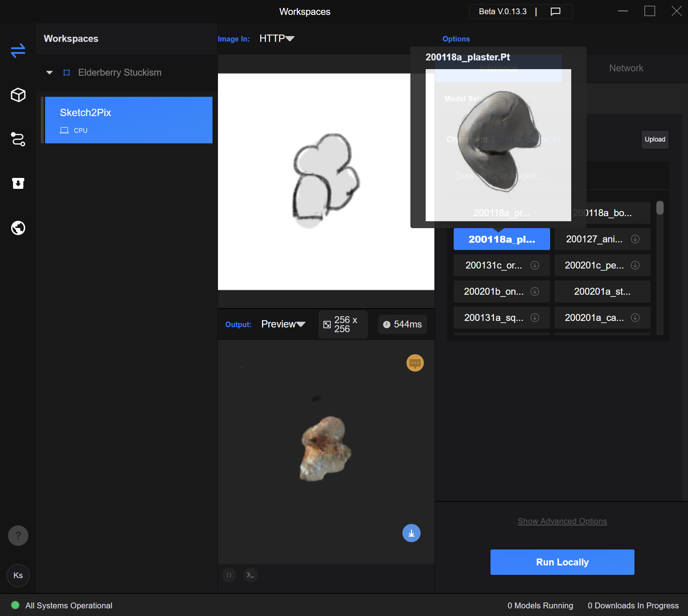The image size is (688, 616).
Task: Open the models cube sidebar icon
Action: 18,95
